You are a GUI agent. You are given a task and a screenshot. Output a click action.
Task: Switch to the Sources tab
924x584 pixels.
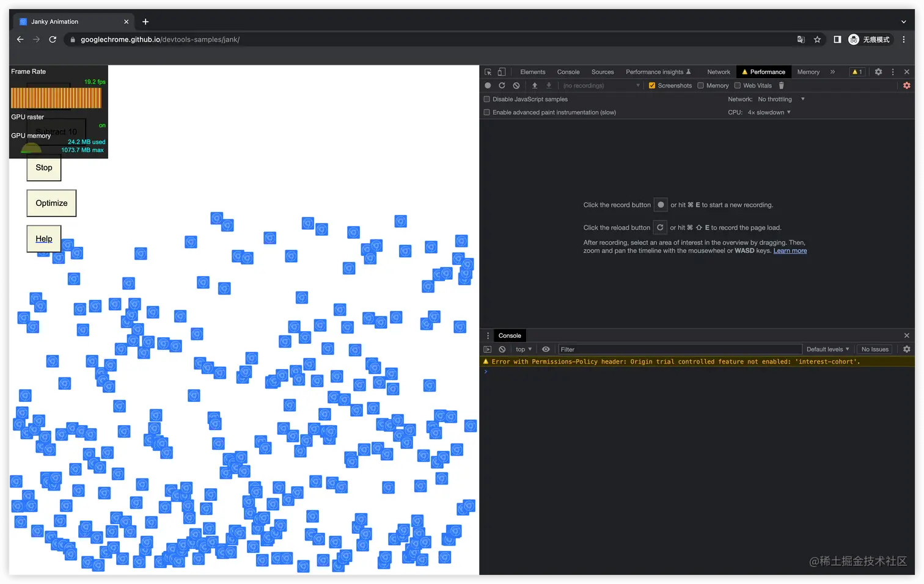(603, 72)
